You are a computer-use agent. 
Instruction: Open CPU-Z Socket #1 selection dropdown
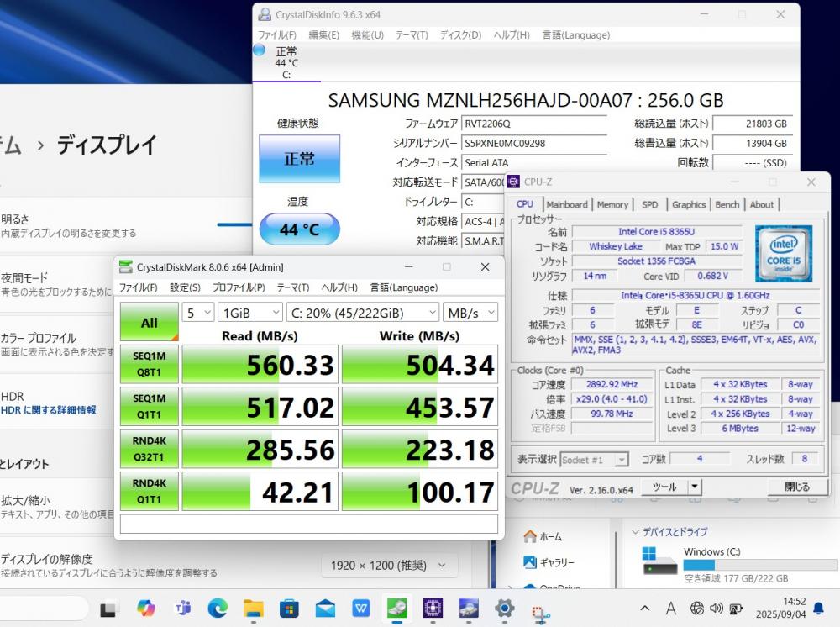[x=594, y=460]
